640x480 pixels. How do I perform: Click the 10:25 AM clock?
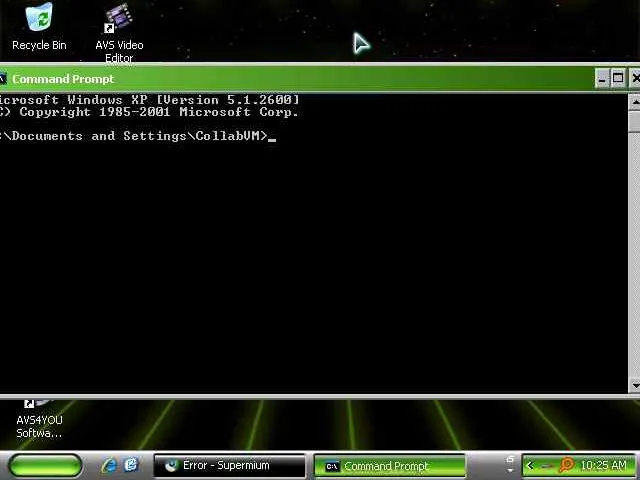[x=603, y=465]
